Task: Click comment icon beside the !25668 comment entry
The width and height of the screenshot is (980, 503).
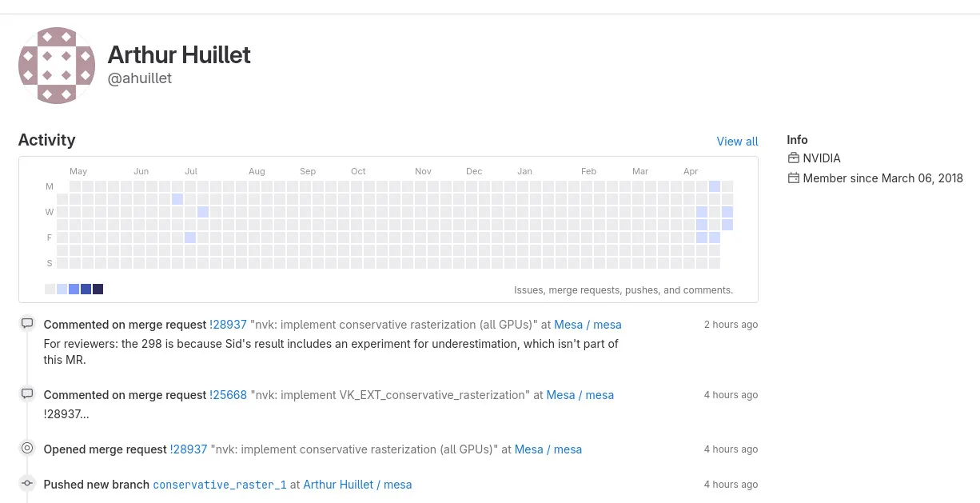Action: (x=27, y=394)
